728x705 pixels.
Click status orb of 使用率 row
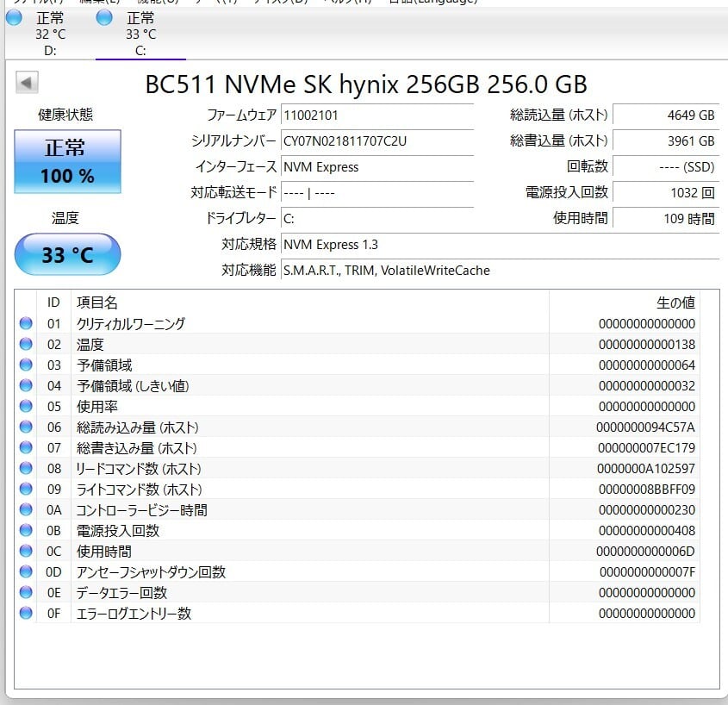25,407
